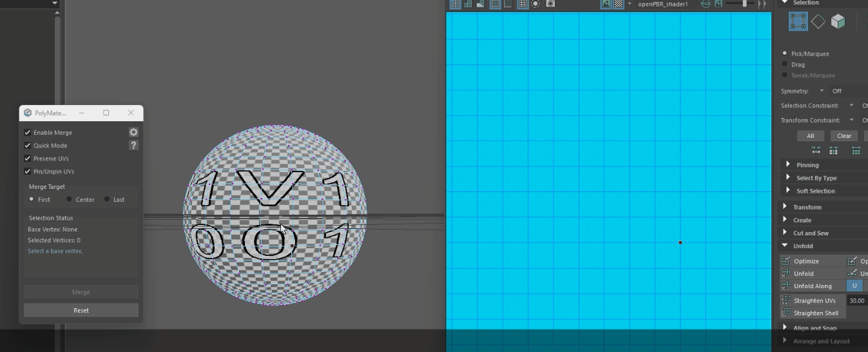Choose the Drag selection mode
Viewport: 868px width, 352px height.
pos(785,64)
